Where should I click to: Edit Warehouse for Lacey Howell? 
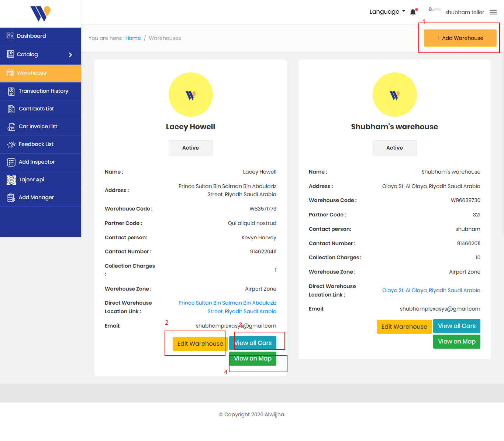coord(200,343)
